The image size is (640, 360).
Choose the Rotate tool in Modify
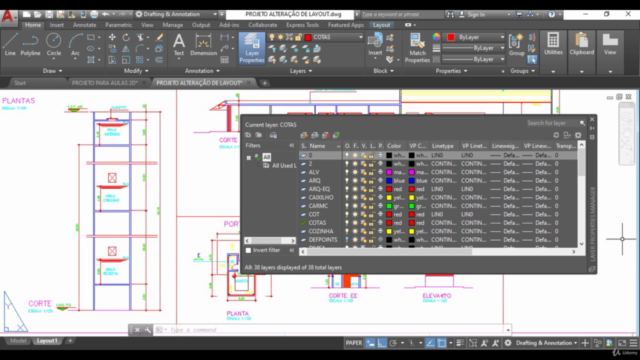coord(126,38)
